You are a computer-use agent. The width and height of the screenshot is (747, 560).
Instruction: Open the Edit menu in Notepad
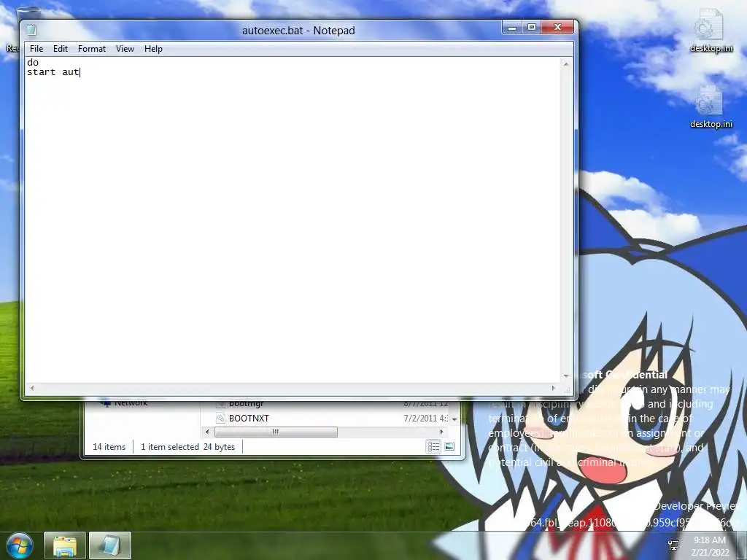pos(60,49)
